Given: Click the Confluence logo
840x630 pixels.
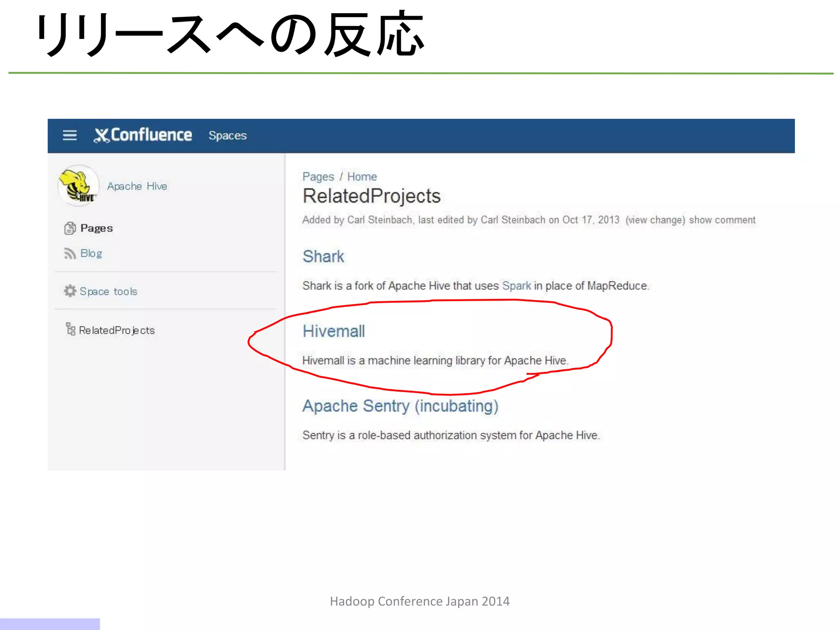Looking at the screenshot, I should (x=142, y=135).
